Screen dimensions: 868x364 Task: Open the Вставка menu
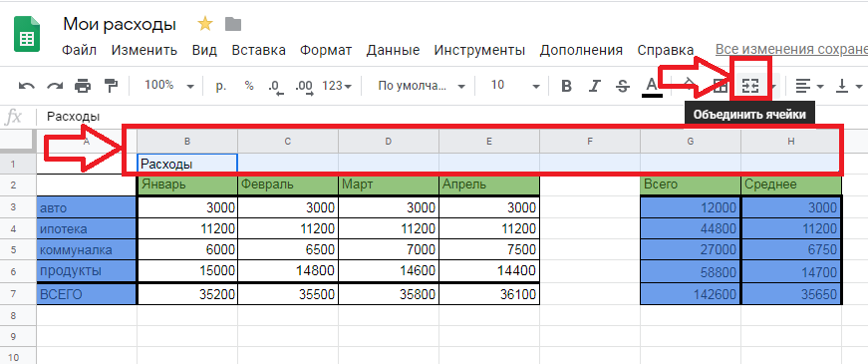pos(258,51)
